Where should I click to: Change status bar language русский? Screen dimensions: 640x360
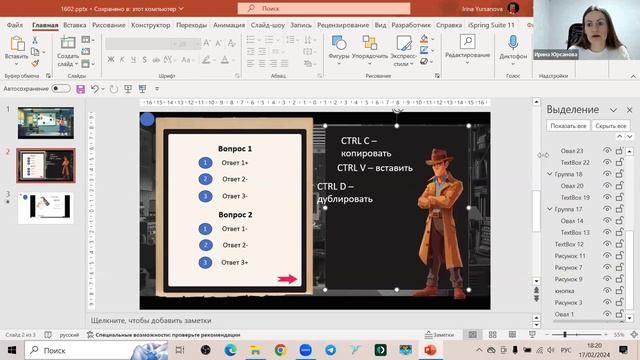(69, 335)
